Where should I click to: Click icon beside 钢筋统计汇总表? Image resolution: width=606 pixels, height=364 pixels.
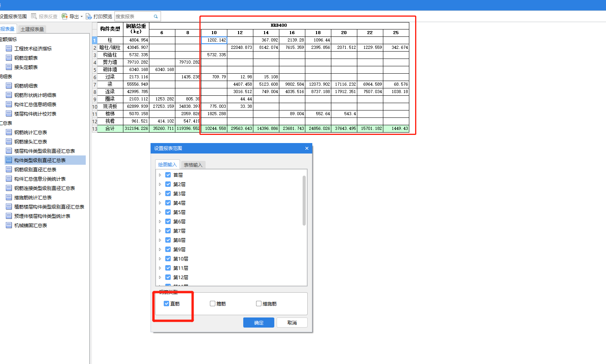coord(9,132)
